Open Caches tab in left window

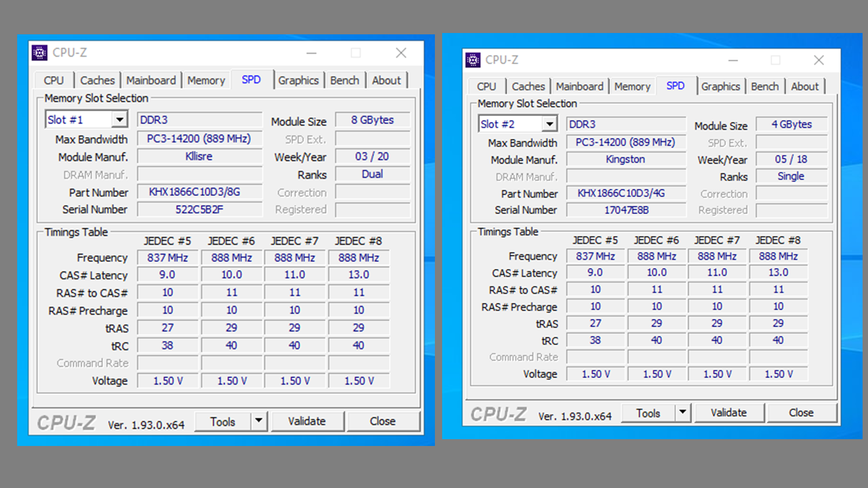point(97,80)
